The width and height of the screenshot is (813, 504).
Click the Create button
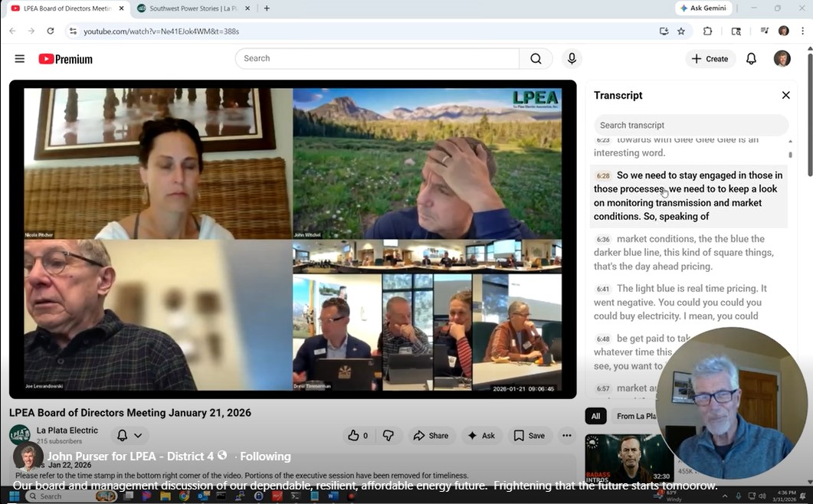pos(710,59)
